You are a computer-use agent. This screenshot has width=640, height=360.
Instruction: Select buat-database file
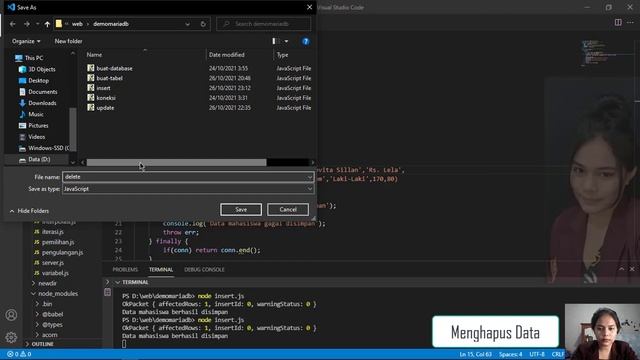(x=114, y=68)
